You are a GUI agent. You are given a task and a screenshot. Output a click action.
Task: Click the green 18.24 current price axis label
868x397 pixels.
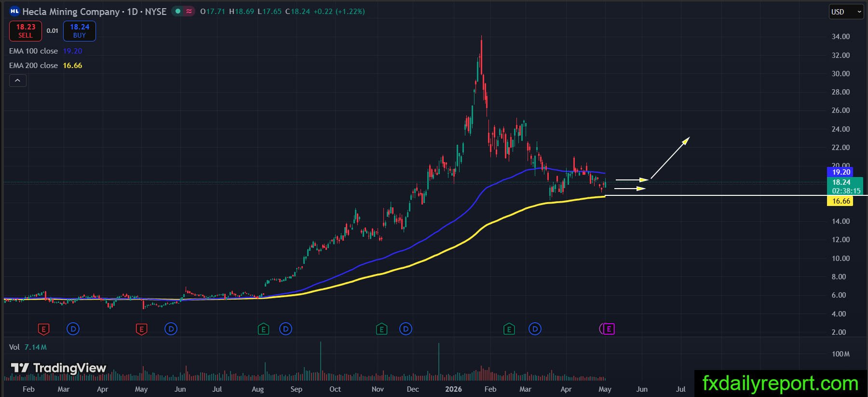(x=841, y=182)
